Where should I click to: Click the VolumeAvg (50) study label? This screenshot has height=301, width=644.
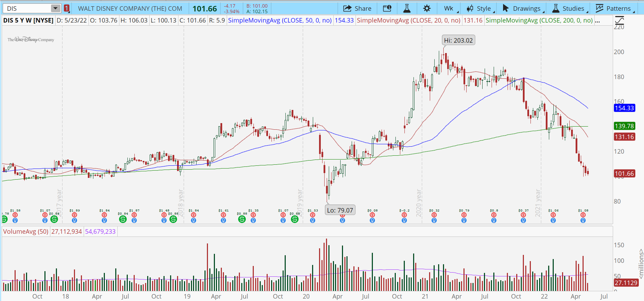[x=26, y=231]
